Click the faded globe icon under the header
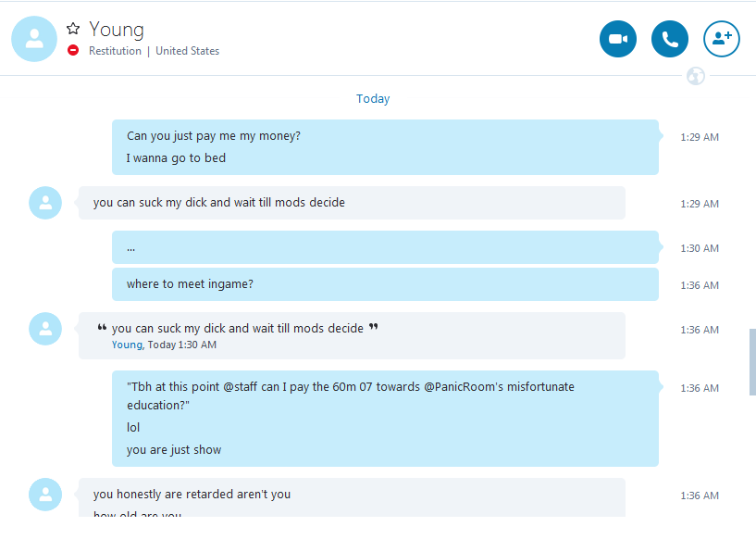Image resolution: width=756 pixels, height=552 pixels. 696,76
